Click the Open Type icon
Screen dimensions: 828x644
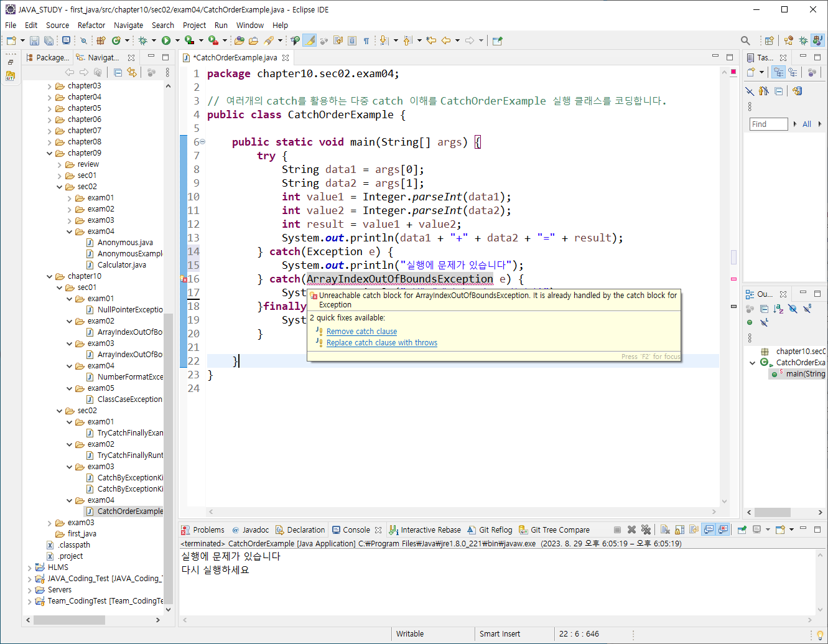240,40
